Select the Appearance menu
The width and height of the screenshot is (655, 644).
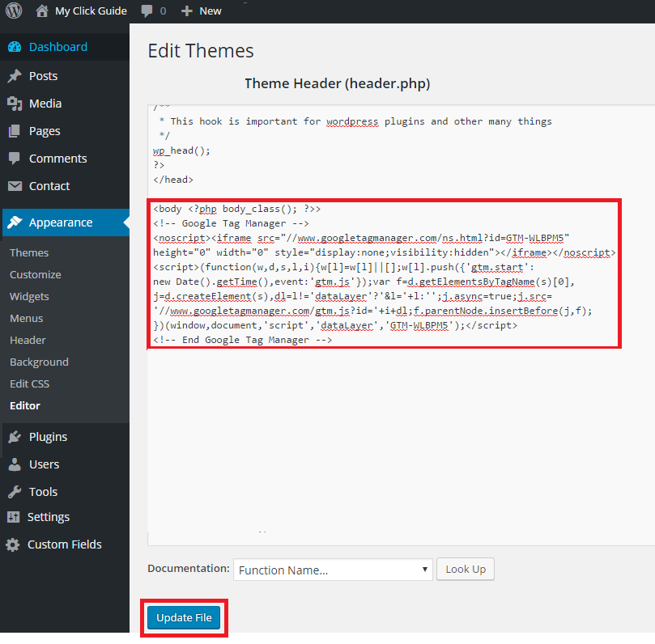[x=65, y=222]
